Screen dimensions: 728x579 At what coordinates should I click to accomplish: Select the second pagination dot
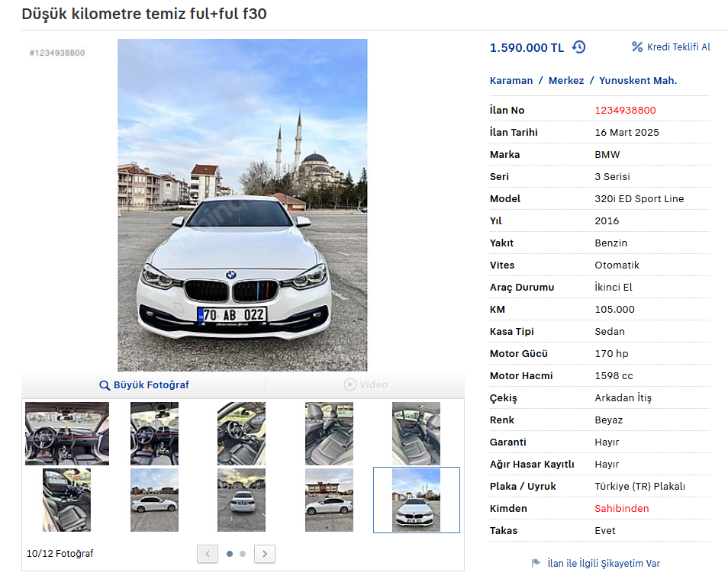click(x=243, y=554)
